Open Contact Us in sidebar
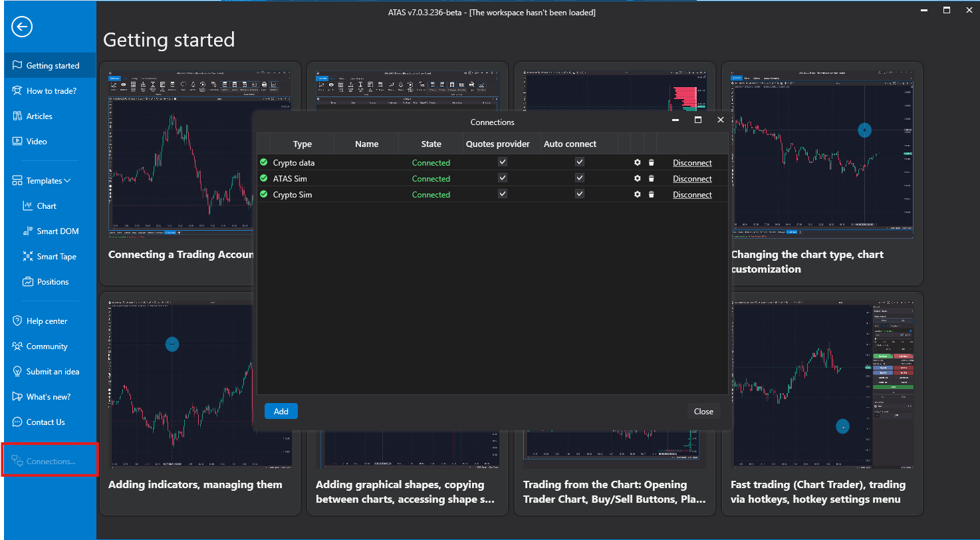 point(50,422)
